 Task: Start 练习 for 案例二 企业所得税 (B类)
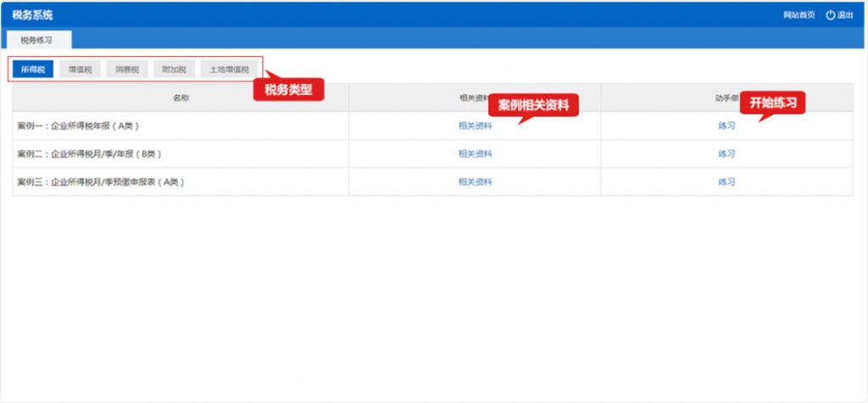pyautogui.click(x=726, y=154)
